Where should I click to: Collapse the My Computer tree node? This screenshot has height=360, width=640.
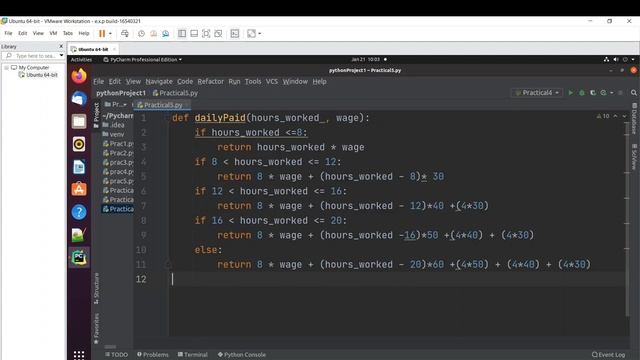coord(7,67)
